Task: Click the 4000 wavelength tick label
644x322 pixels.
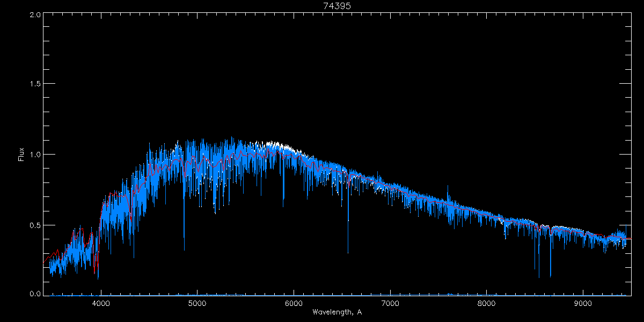Action: click(101, 303)
